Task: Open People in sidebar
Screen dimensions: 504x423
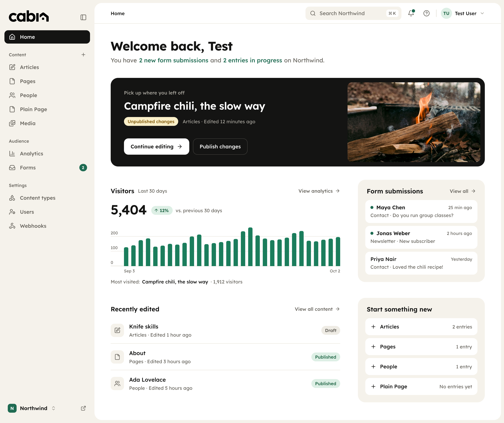Action: coord(47,95)
